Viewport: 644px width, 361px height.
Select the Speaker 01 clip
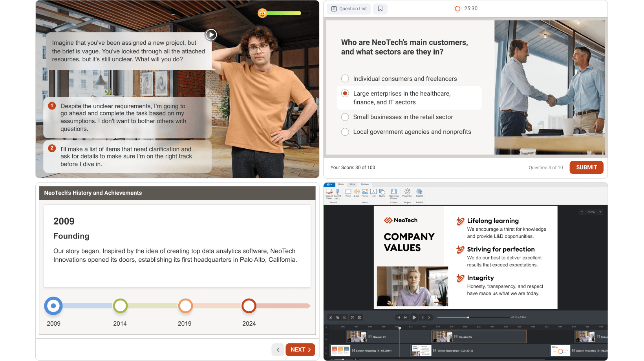[x=388, y=337]
